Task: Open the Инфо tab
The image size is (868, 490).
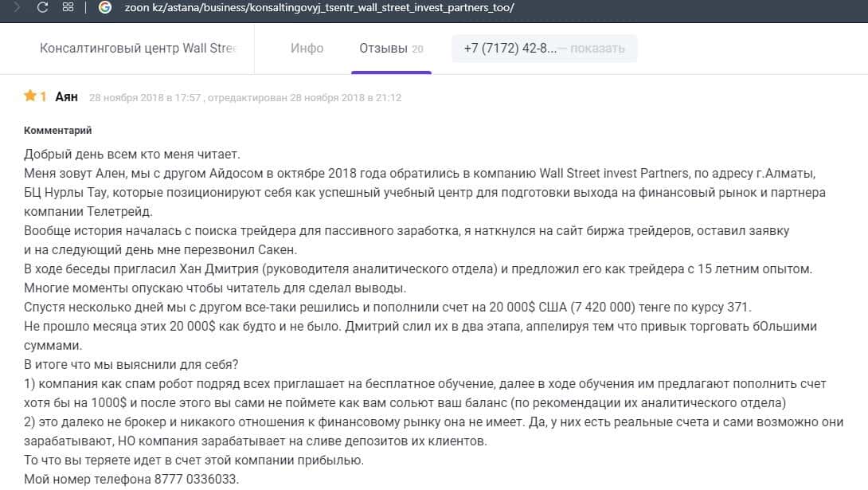Action: 307,48
